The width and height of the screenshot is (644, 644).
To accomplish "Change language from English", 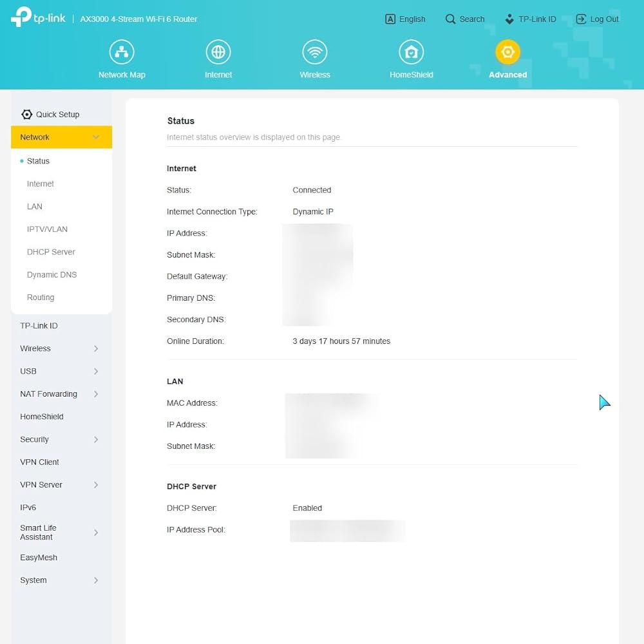I will coord(405,19).
